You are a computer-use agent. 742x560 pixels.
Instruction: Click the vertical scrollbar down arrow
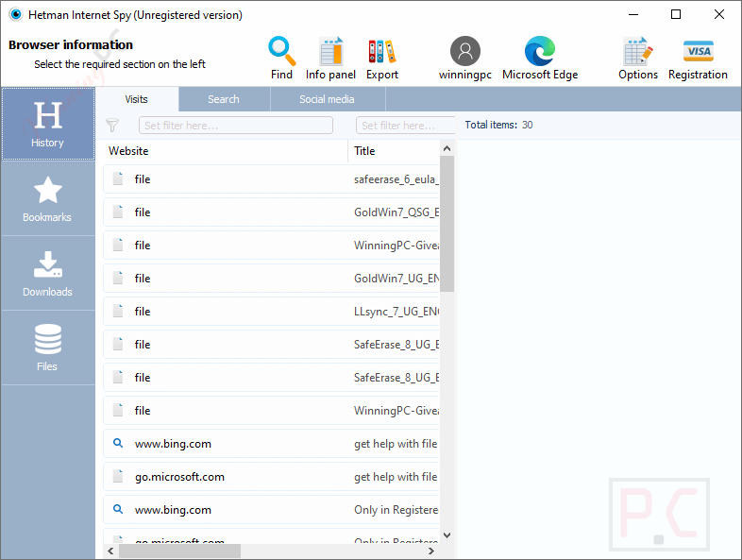click(x=447, y=535)
